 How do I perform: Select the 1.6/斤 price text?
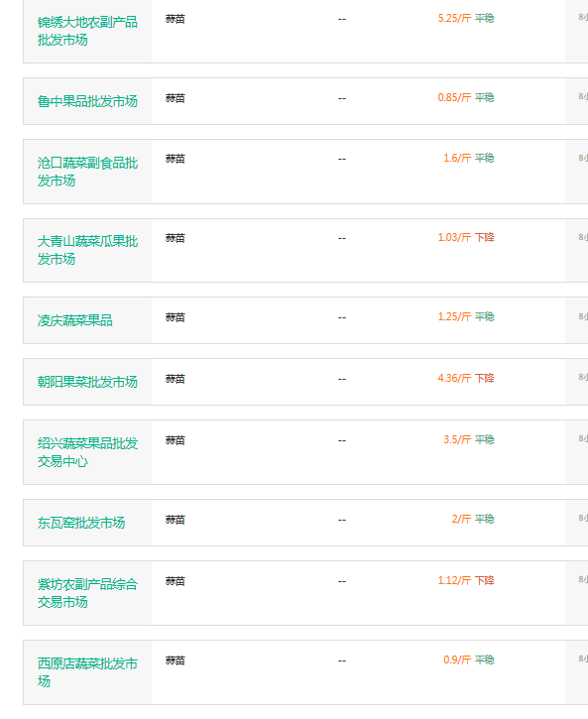tap(457, 159)
